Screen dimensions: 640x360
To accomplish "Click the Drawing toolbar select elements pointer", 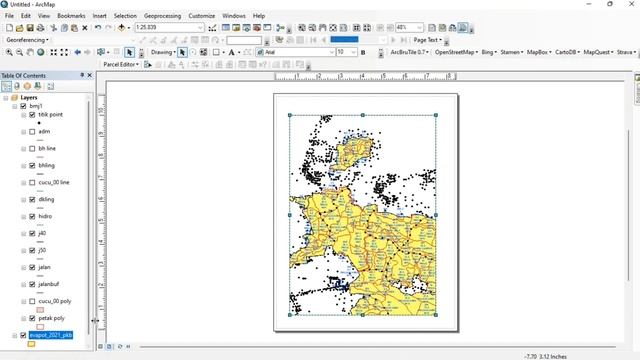I will coord(182,52).
